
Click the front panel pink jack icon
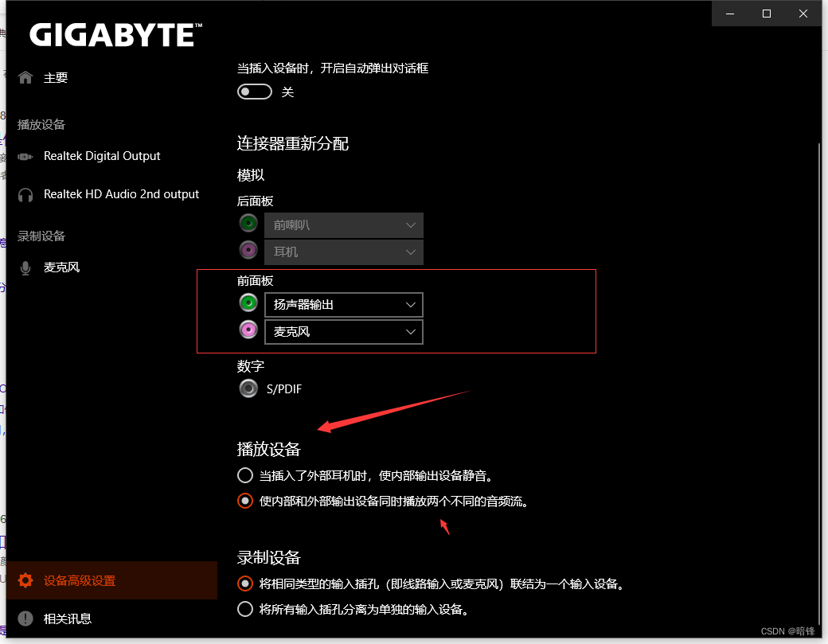pos(248,330)
